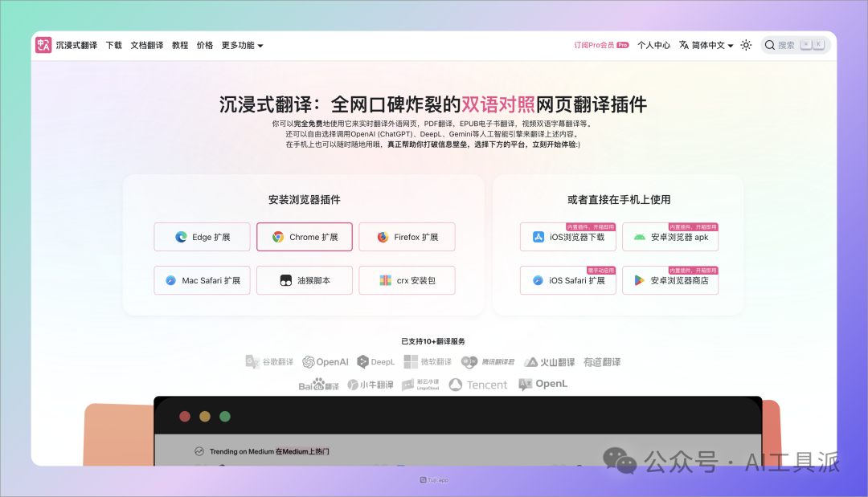Click 订阅Pro会员 link
This screenshot has width=868, height=497.
click(x=601, y=45)
